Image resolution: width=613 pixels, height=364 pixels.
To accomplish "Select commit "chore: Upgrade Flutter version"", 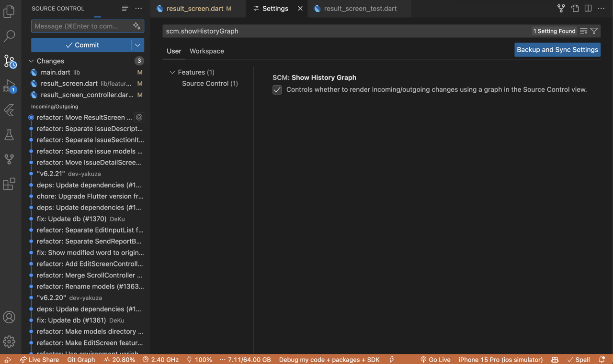I will [x=87, y=196].
